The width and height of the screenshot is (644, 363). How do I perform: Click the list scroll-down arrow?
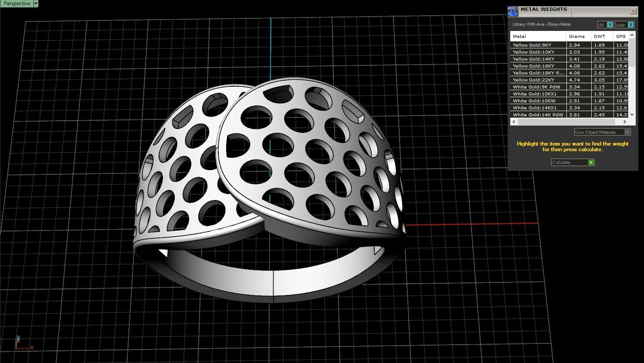pos(633,115)
